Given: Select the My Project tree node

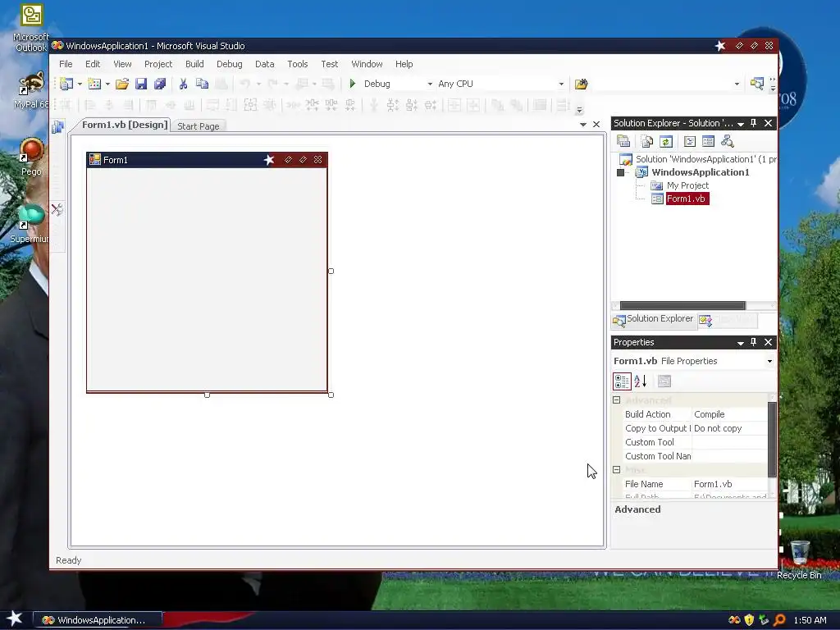Looking at the screenshot, I should [688, 185].
